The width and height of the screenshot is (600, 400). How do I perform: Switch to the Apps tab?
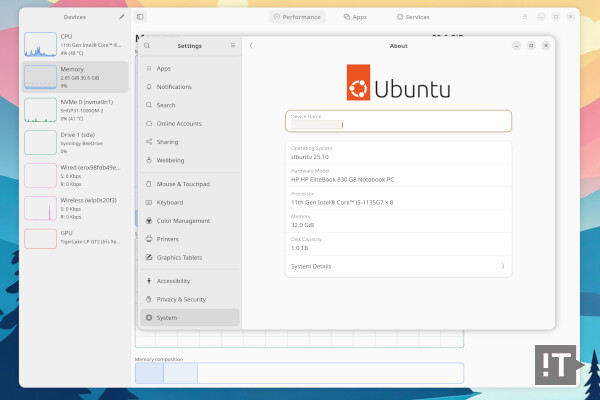pos(355,17)
